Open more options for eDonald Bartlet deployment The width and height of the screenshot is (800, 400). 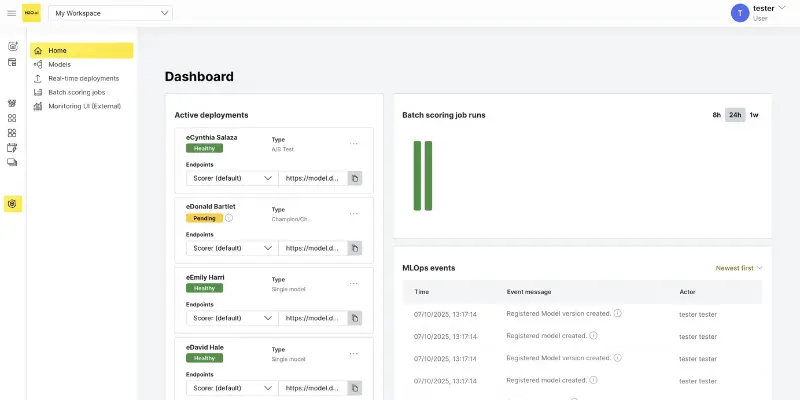click(353, 213)
